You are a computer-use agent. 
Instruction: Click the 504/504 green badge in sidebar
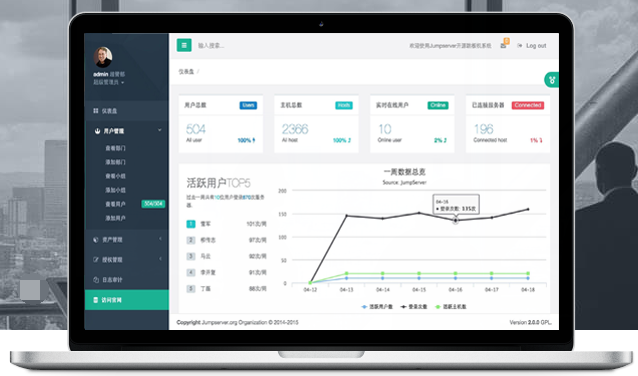click(x=153, y=203)
